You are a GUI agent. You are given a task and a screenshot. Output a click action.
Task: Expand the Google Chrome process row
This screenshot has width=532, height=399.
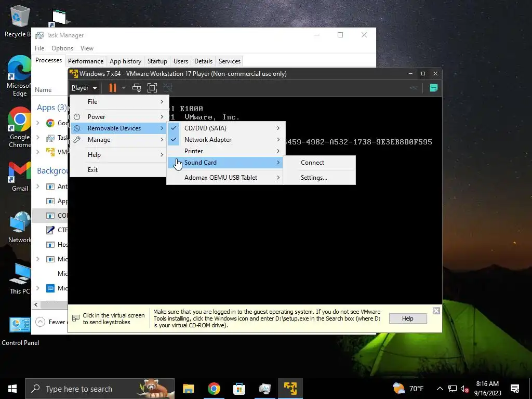(37, 123)
